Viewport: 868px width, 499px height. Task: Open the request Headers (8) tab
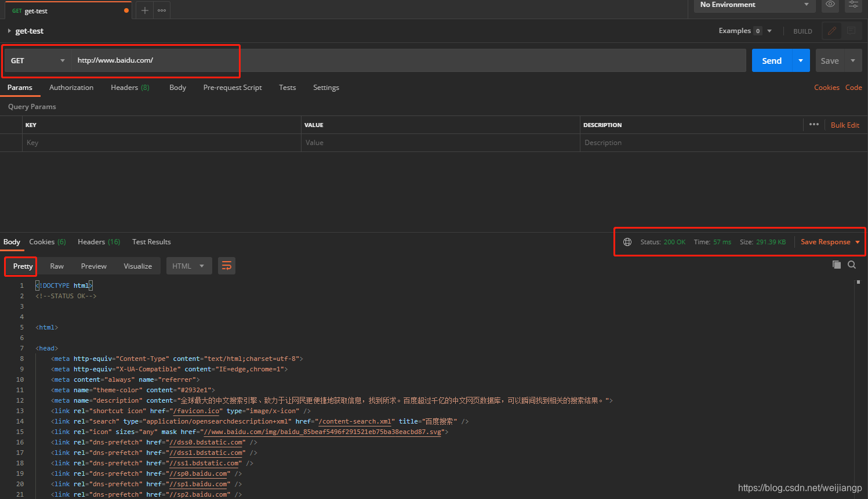point(130,88)
